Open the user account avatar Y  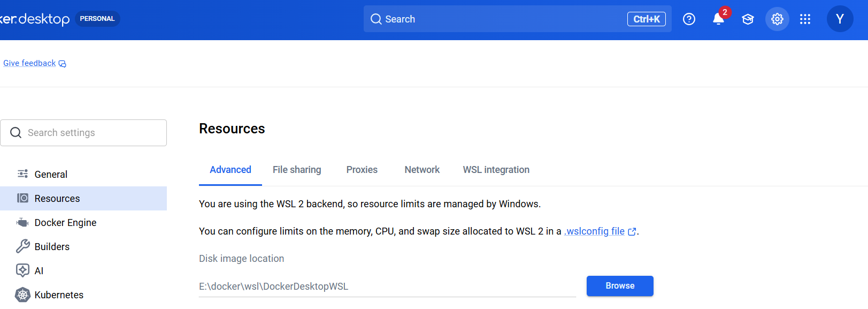(x=840, y=19)
